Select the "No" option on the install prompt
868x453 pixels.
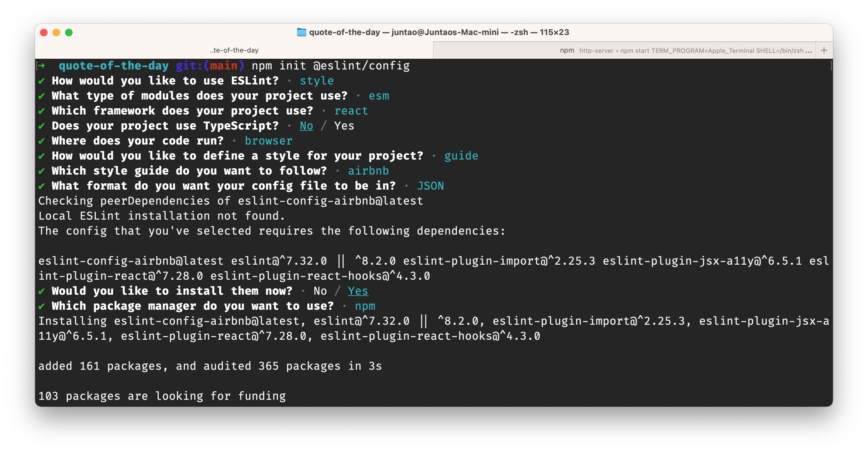click(320, 291)
